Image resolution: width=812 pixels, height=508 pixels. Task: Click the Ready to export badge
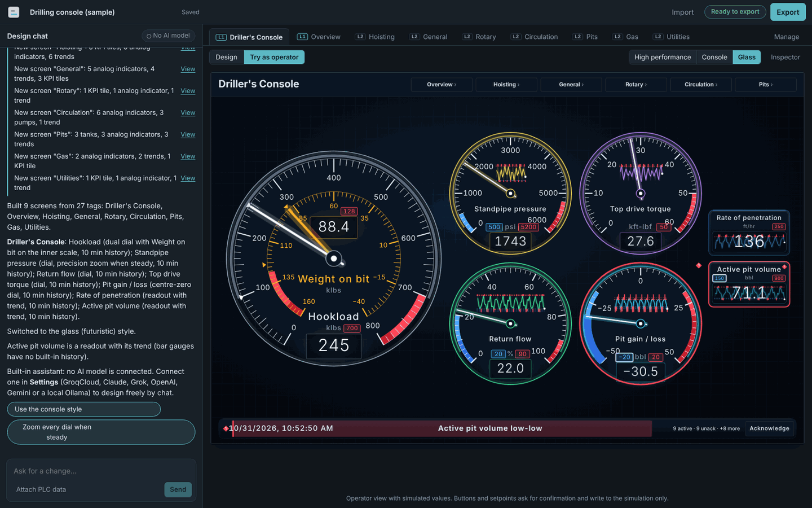pos(735,12)
